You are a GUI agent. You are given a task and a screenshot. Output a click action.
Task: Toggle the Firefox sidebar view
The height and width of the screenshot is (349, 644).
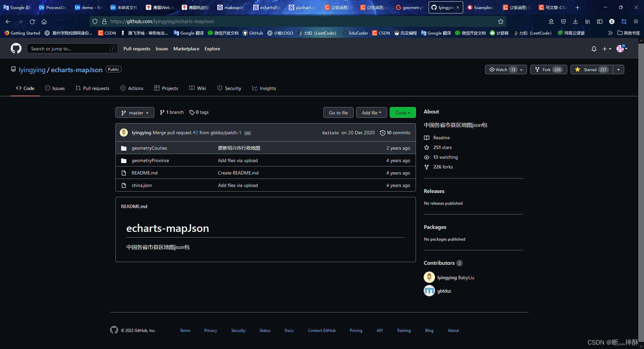pos(600,21)
